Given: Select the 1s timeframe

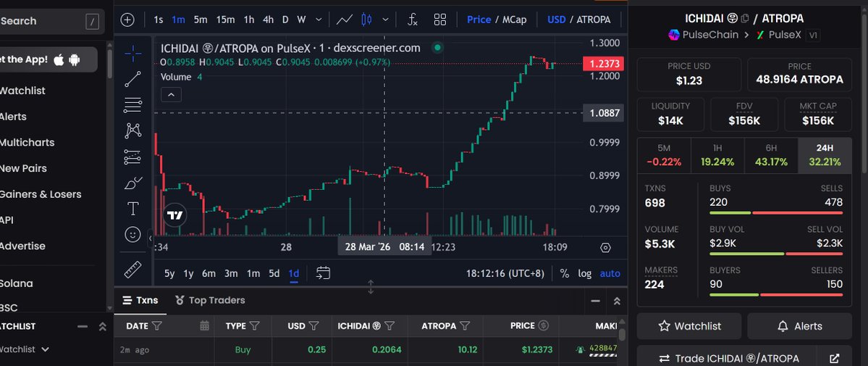Looking at the screenshot, I should pos(159,20).
